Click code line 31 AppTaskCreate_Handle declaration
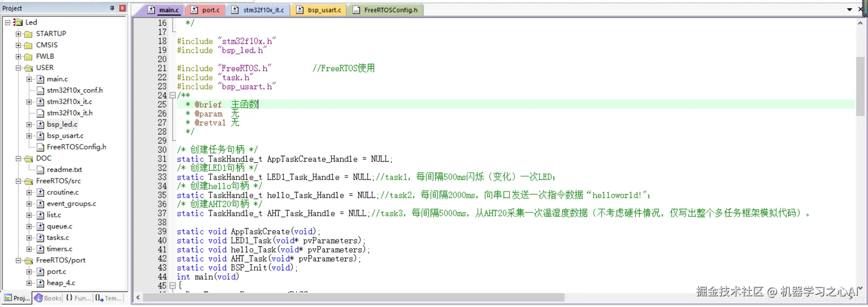This screenshot has height=307, width=868. pyautogui.click(x=285, y=159)
